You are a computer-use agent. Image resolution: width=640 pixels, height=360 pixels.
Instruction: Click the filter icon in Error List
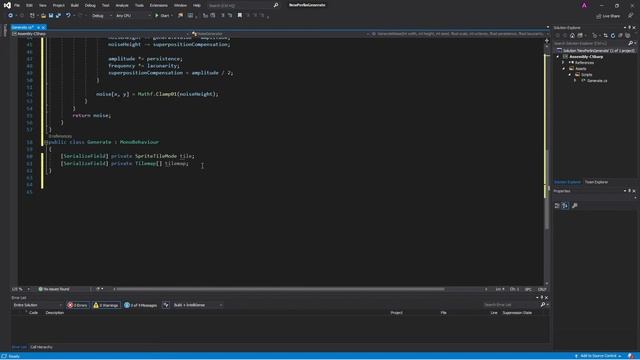166,305
